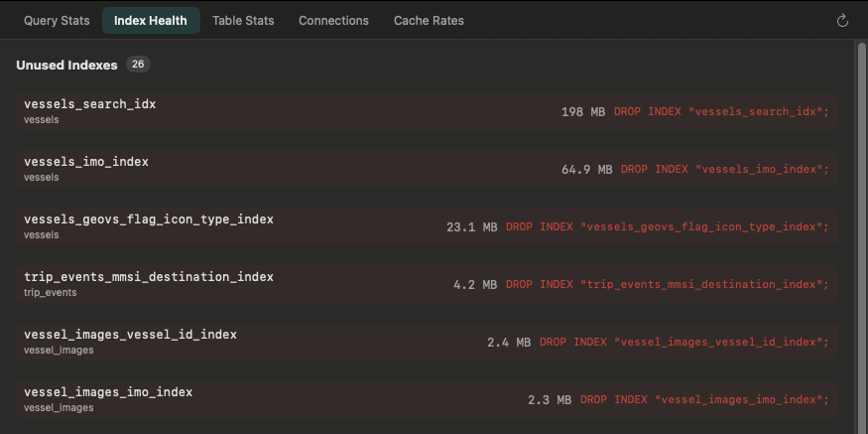The width and height of the screenshot is (868, 434).
Task: Click the 26 unused indexes count badge
Action: (x=138, y=65)
